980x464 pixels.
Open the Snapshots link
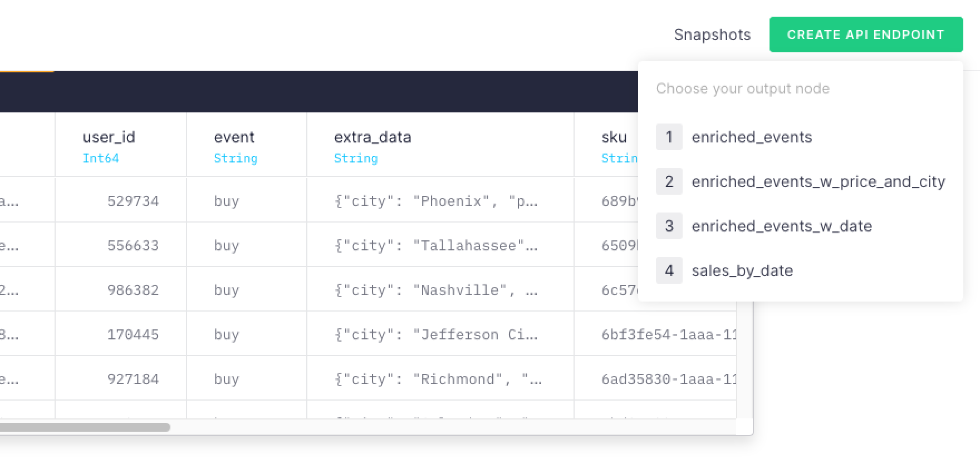712,34
